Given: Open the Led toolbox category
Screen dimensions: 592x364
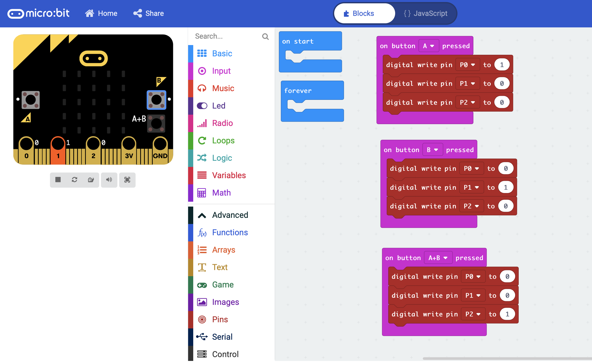Looking at the screenshot, I should coord(218,106).
